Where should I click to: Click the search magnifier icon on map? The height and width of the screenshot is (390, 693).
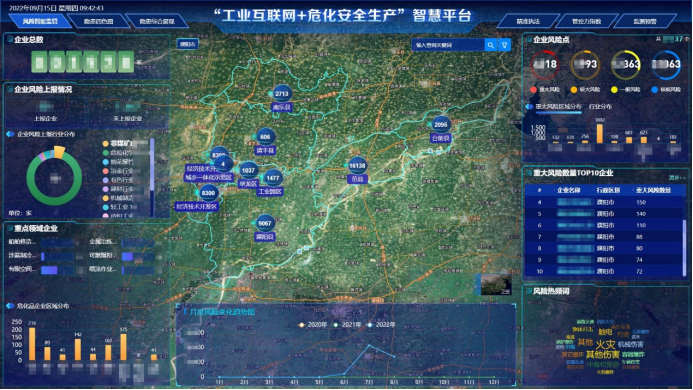pyautogui.click(x=491, y=45)
